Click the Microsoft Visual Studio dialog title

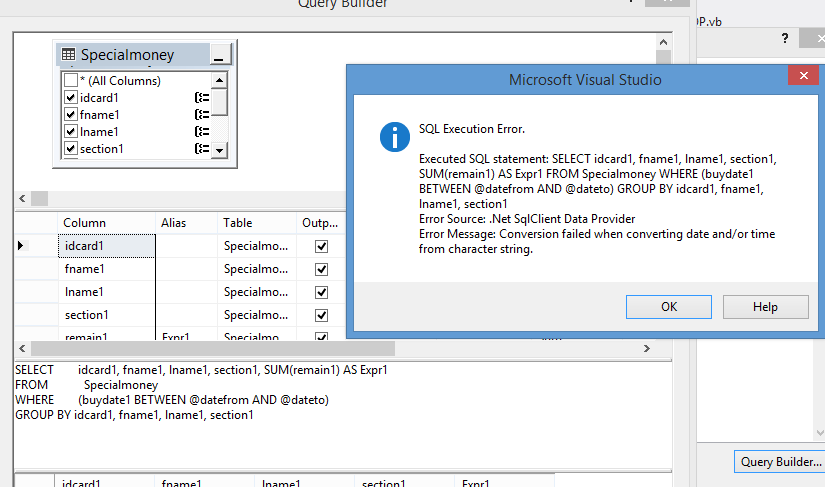[585, 80]
